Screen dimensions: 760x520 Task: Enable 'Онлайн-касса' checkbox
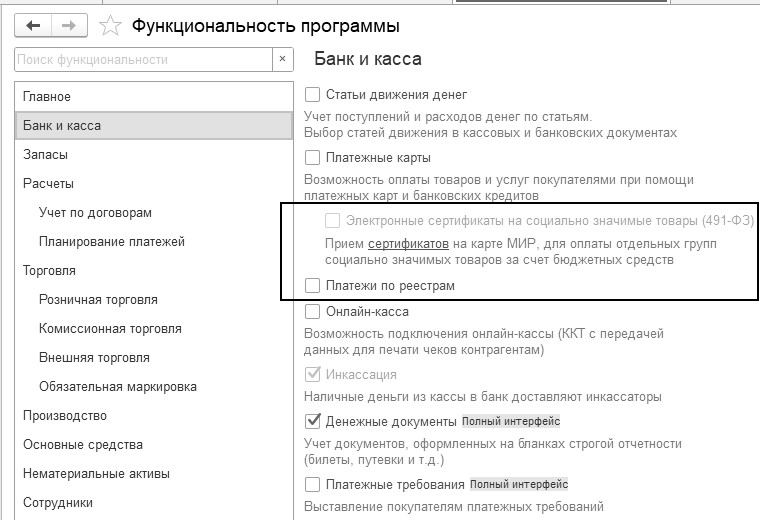[312, 311]
